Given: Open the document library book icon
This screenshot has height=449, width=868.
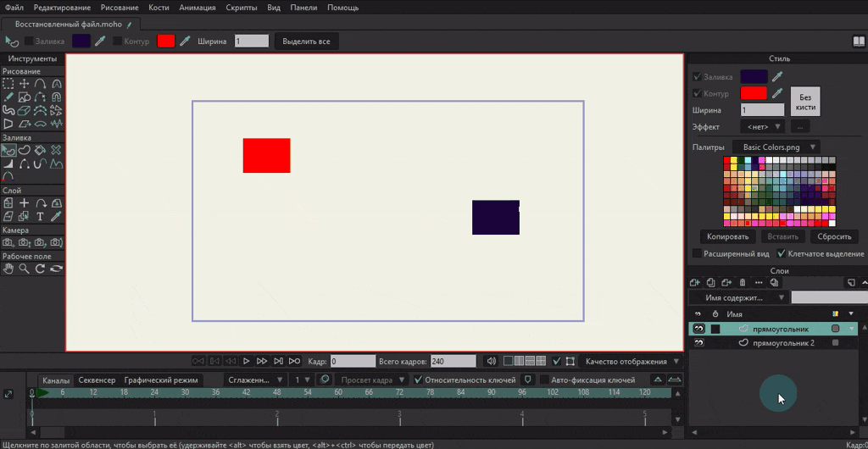Looking at the screenshot, I should (x=859, y=42).
